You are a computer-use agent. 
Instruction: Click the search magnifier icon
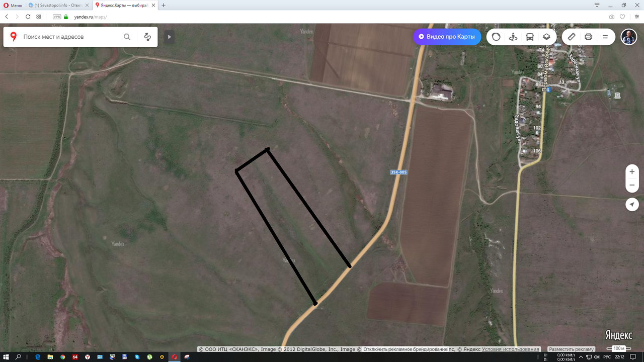point(127,36)
